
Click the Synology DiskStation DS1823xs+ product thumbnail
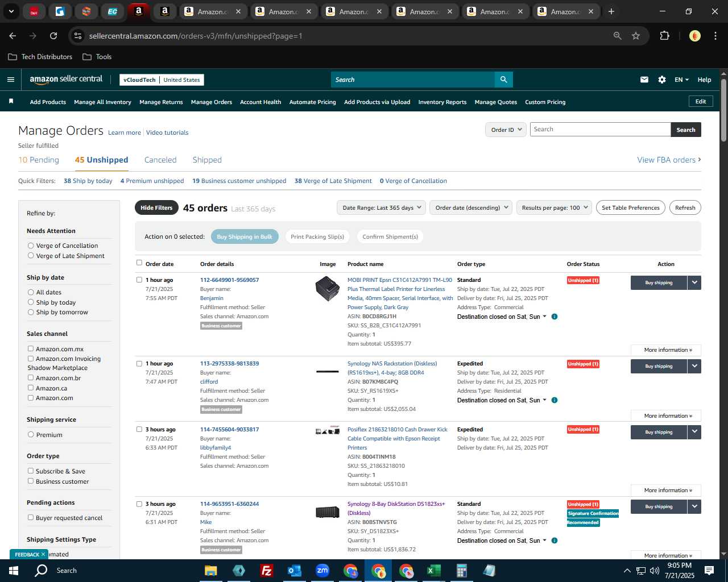click(x=328, y=513)
